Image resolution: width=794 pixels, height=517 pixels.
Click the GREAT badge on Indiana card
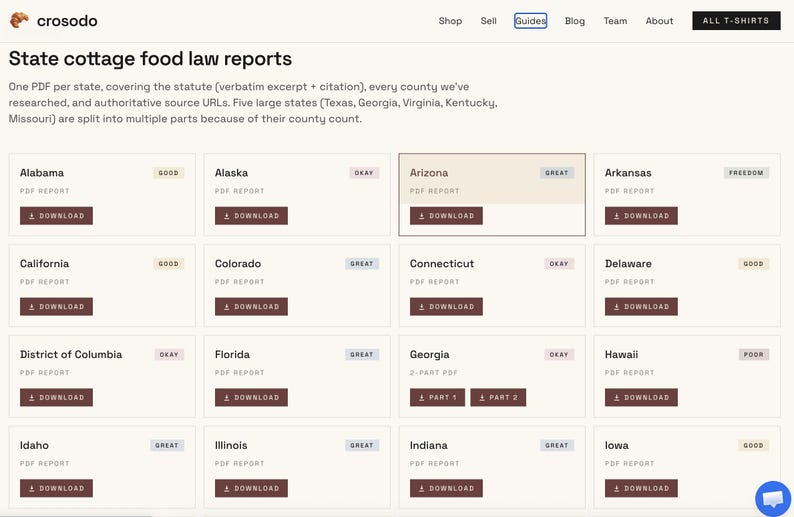point(557,445)
